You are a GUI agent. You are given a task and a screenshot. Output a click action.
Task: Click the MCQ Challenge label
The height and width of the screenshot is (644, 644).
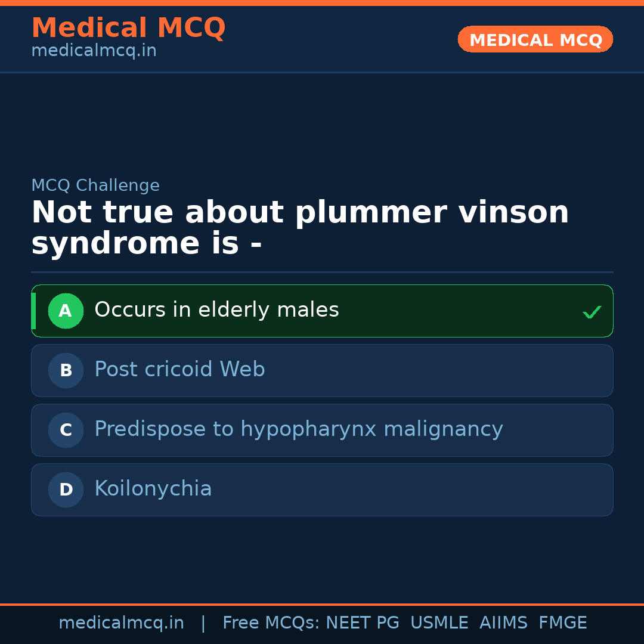click(x=95, y=186)
